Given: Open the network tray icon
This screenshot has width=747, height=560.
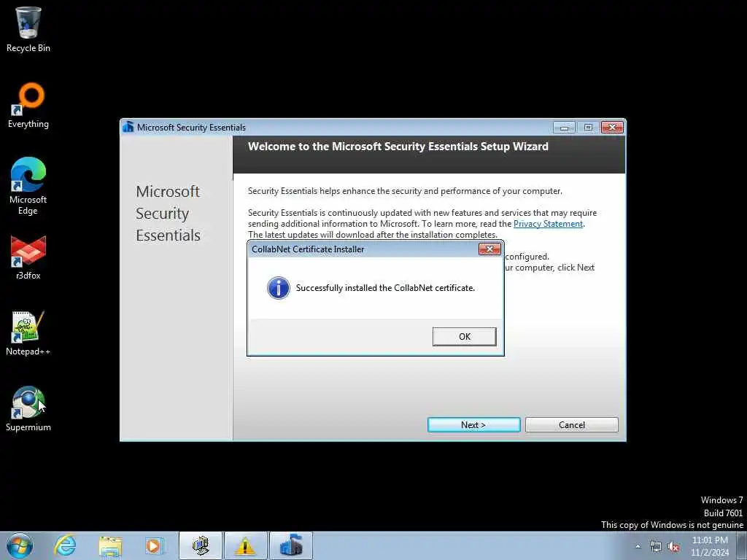Looking at the screenshot, I should (x=656, y=547).
